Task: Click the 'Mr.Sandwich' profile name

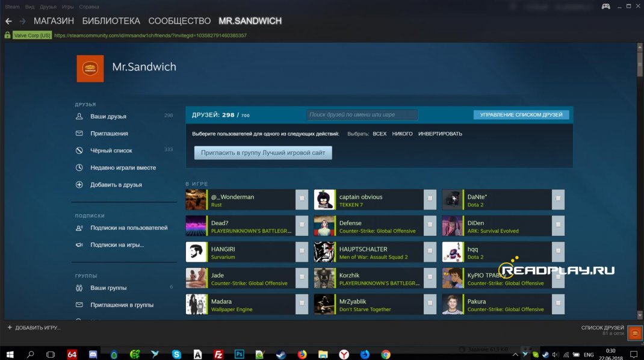Action: point(144,67)
